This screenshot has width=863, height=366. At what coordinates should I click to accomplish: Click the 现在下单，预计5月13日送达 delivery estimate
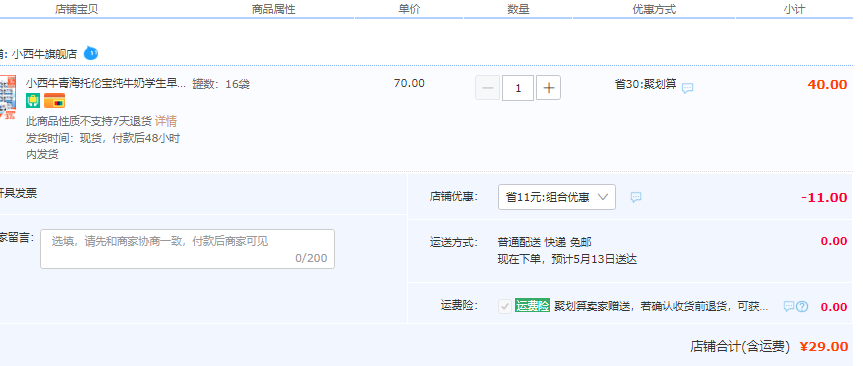pyautogui.click(x=567, y=259)
